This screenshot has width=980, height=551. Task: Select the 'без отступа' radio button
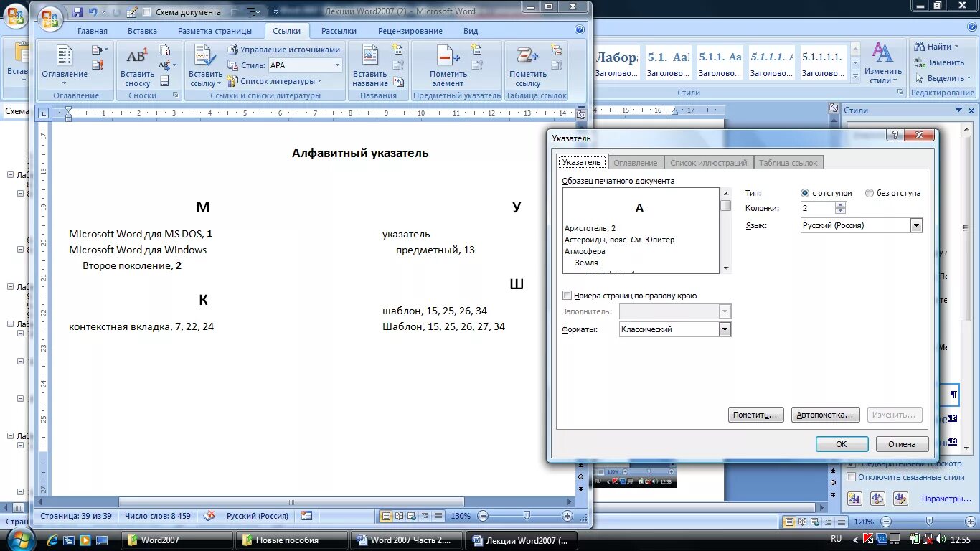tap(870, 193)
